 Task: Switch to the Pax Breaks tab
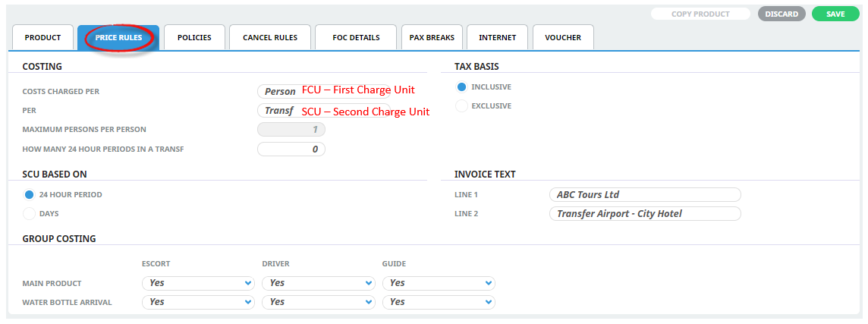432,37
